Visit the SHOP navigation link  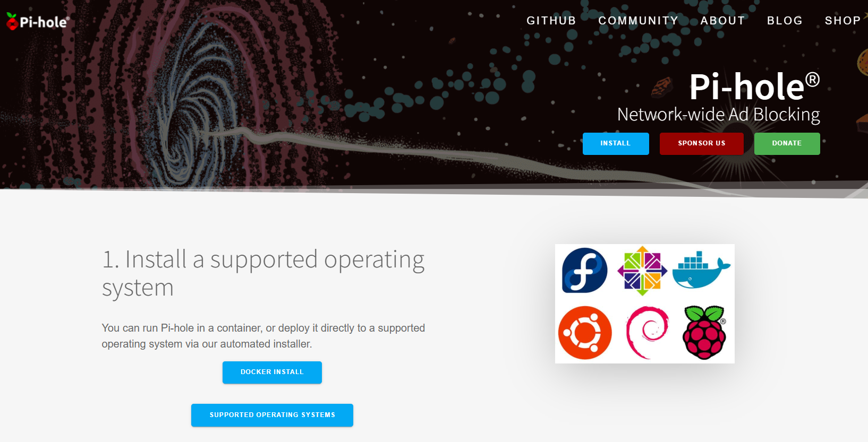(x=843, y=21)
